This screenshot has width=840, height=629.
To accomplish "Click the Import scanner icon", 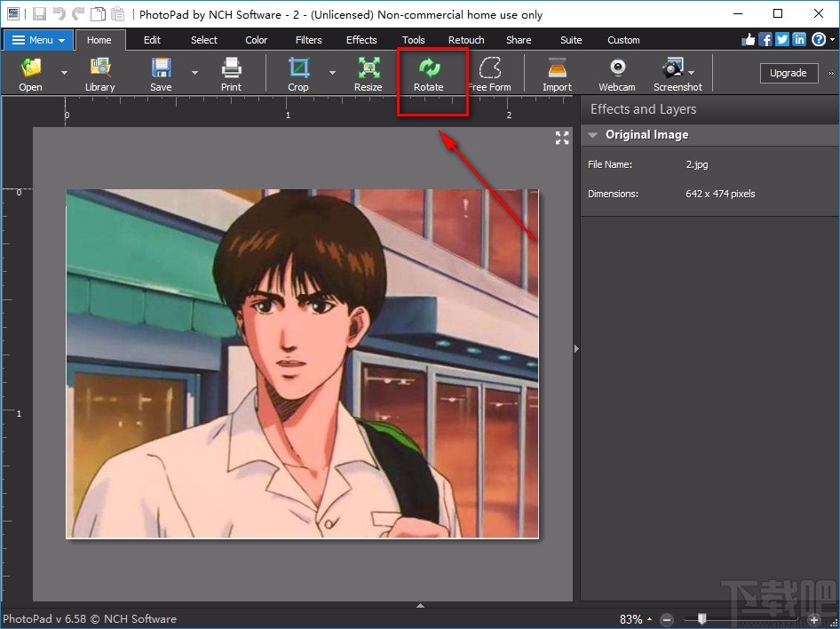I will (557, 68).
